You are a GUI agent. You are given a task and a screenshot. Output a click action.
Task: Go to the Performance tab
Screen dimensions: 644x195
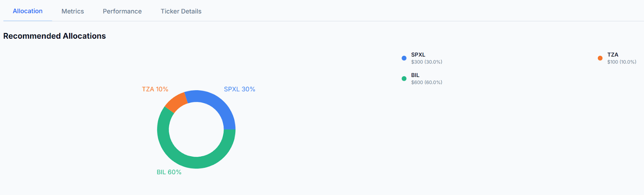click(122, 11)
